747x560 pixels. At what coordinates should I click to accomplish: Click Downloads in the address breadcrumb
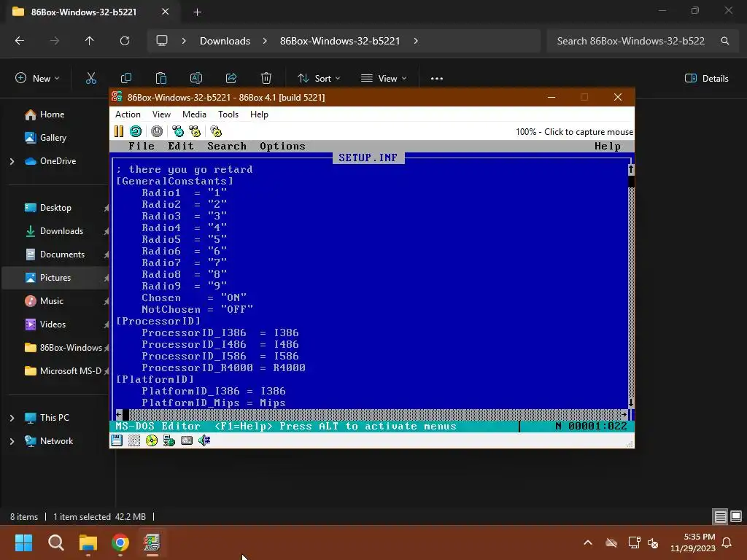click(225, 41)
